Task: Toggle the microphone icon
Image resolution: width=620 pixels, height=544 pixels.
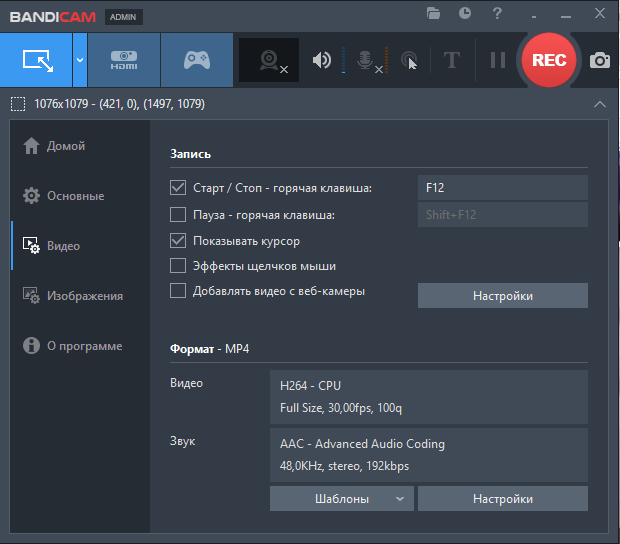Action: (x=365, y=60)
